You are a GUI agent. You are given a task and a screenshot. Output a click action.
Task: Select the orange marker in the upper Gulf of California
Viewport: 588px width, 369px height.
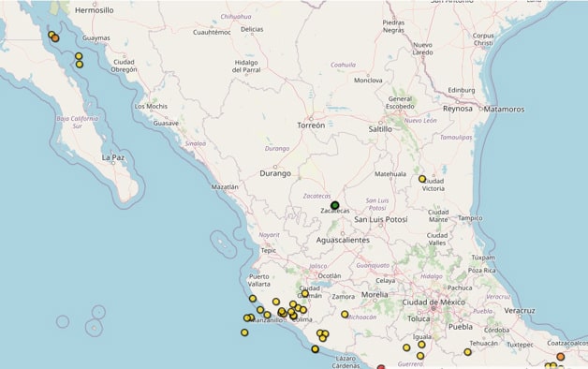[55, 37]
